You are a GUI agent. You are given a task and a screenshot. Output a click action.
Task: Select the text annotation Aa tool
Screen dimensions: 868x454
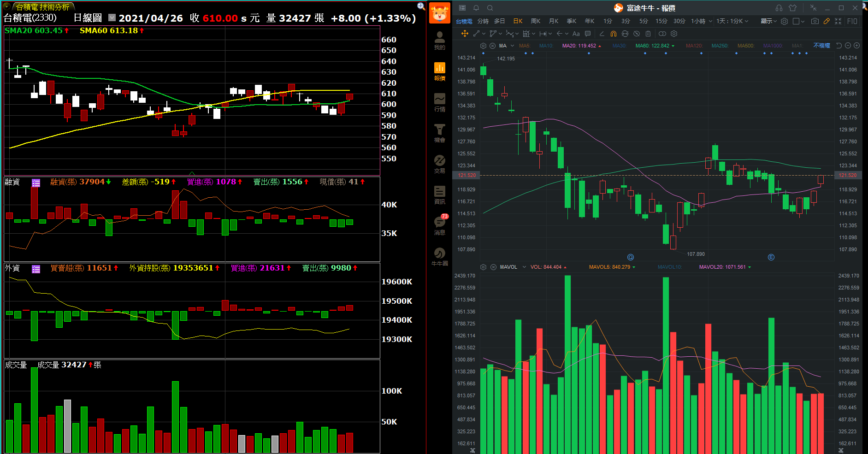point(576,34)
